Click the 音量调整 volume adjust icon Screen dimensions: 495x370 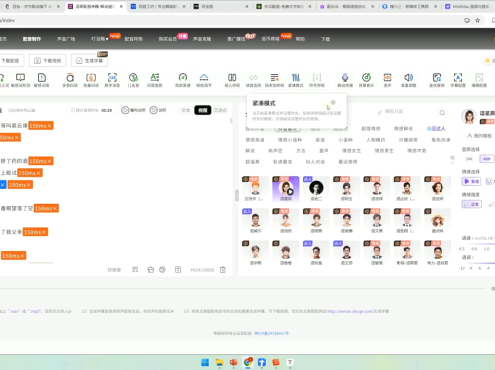(x=408, y=80)
